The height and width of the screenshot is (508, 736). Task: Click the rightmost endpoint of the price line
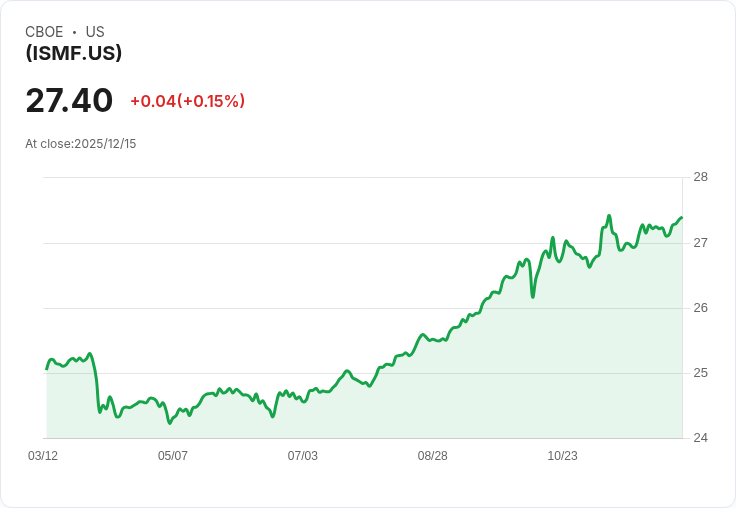(x=681, y=218)
